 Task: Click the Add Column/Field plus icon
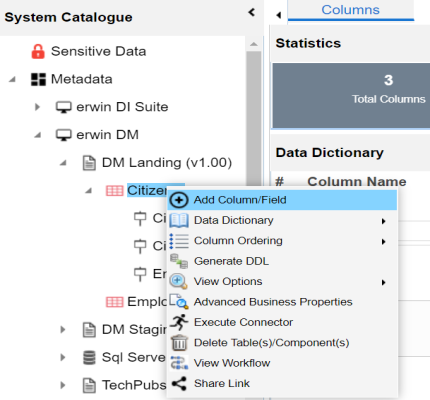179,200
